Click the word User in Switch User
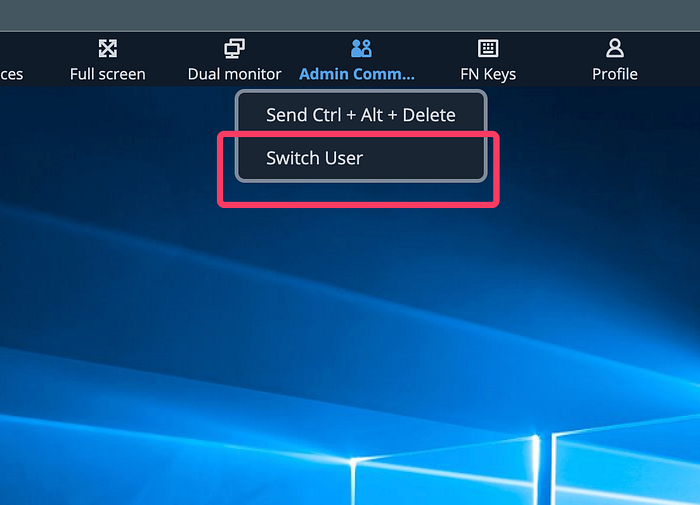This screenshot has width=700, height=505. 343,158
